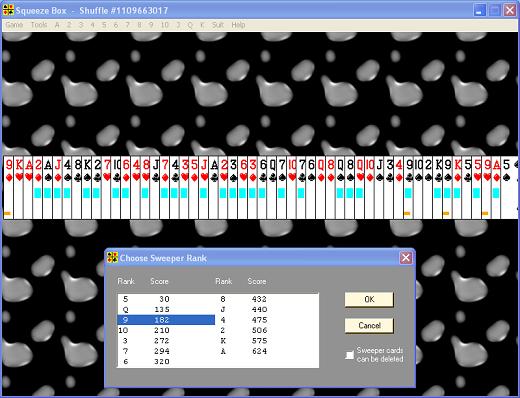Click the 10 rank menu item
The width and height of the screenshot is (520, 398).
165,25
